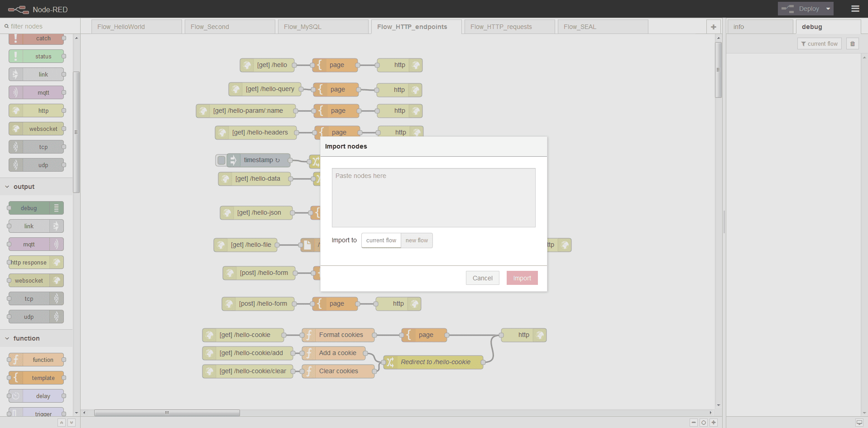Open the Deploy dropdown arrow
This screenshot has width=868, height=428.
(x=828, y=9)
